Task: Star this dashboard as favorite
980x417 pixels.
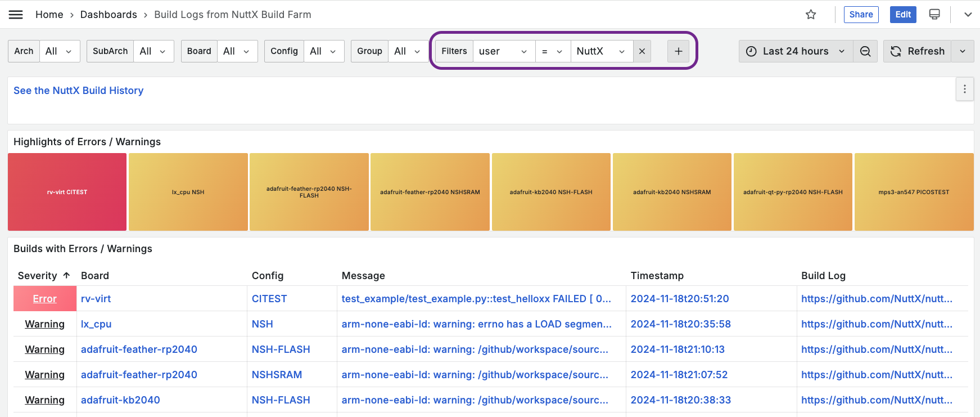Action: click(811, 15)
